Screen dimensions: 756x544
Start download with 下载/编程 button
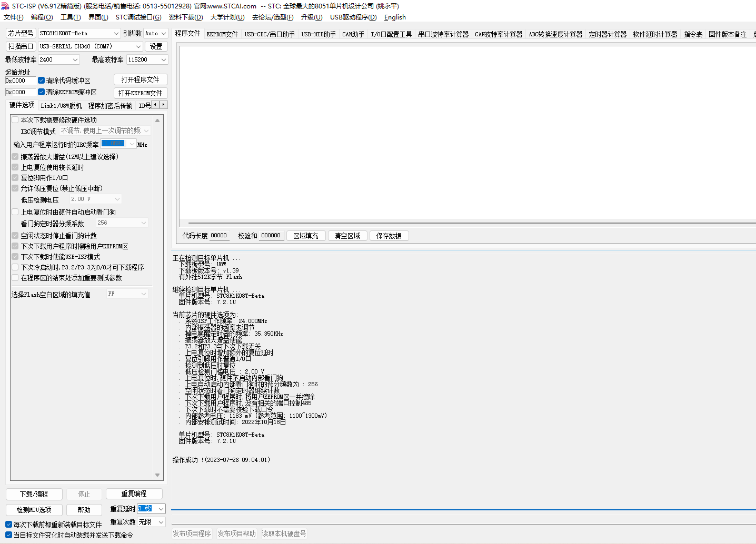34,494
